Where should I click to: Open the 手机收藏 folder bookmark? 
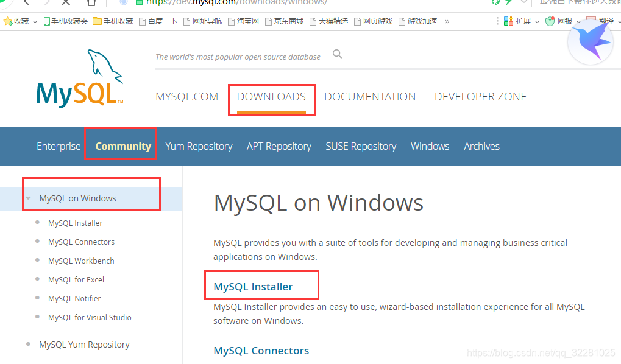coord(113,21)
